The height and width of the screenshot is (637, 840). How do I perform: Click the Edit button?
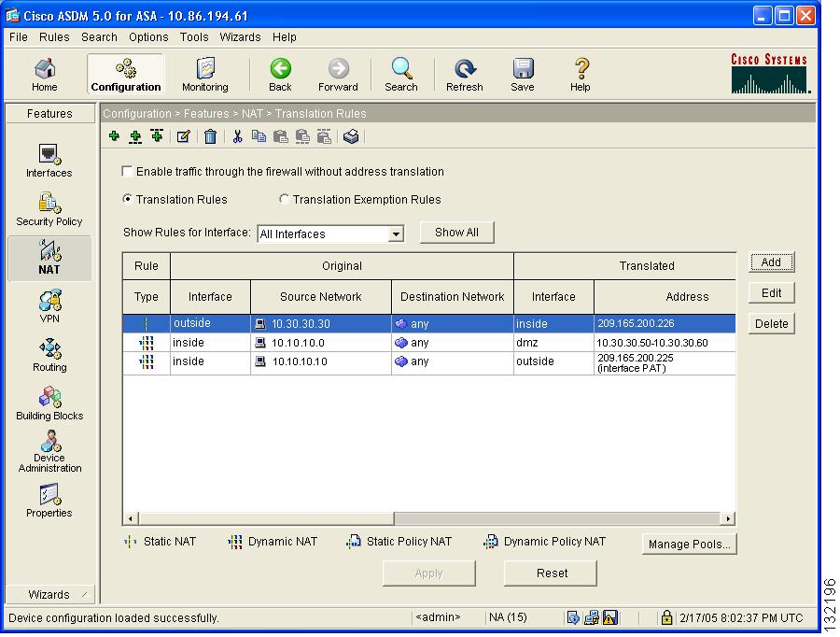(772, 292)
